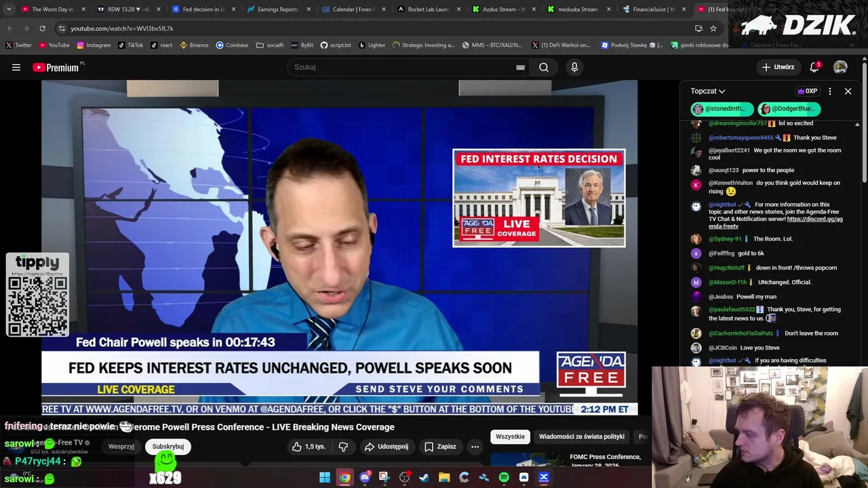
Task: Open the Binance bookmark
Action: (x=194, y=45)
